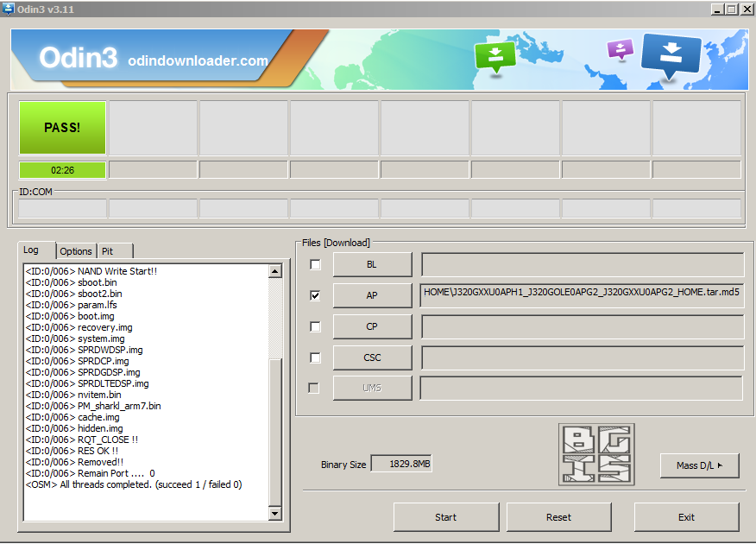Select log line 'sboot.bin'

72,282
